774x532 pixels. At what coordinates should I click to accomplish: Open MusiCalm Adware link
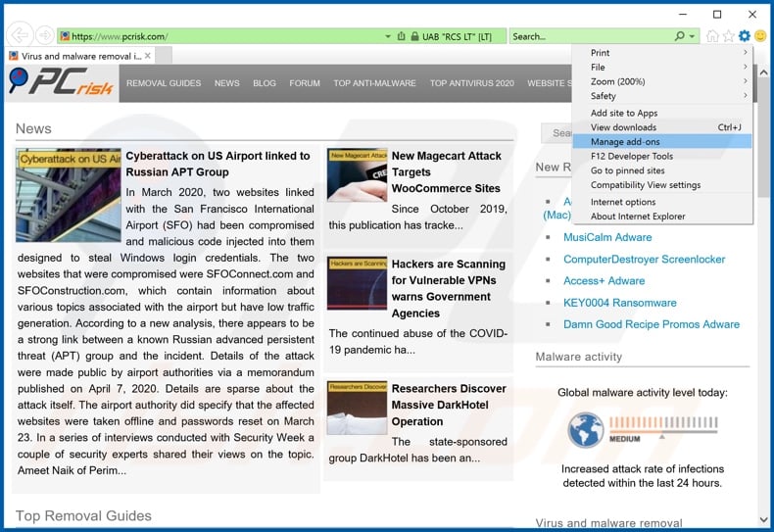(x=607, y=237)
